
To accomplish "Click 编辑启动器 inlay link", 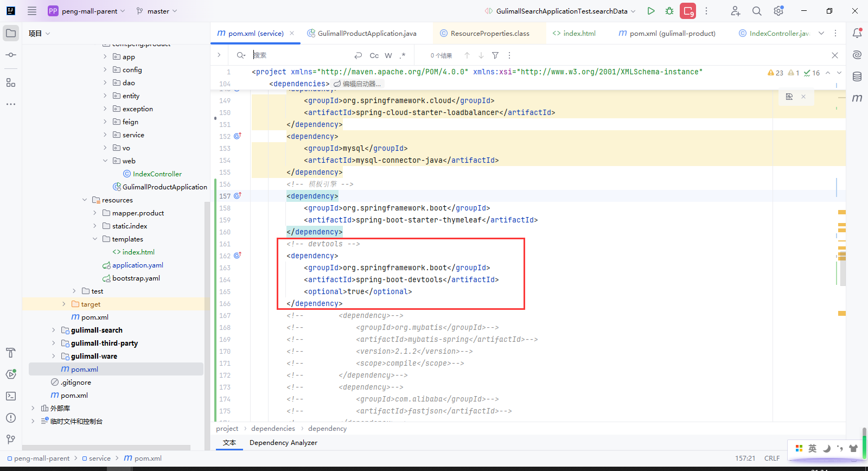I will pos(358,84).
